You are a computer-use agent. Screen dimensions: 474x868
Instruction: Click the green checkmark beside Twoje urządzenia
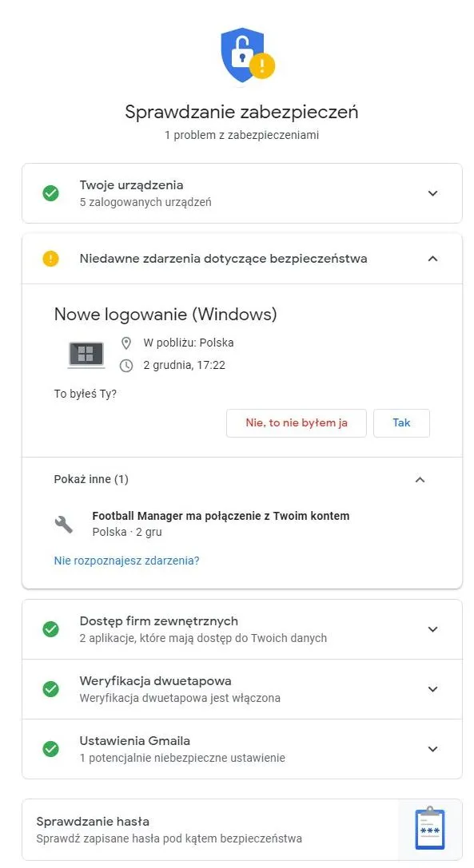51,193
